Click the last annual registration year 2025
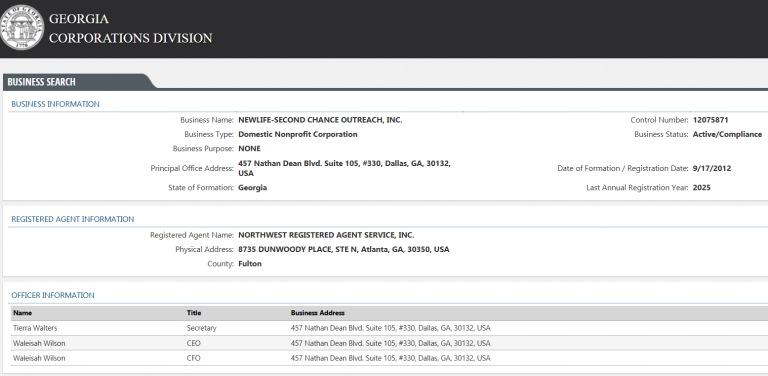The height and width of the screenshot is (376, 768). (x=701, y=188)
